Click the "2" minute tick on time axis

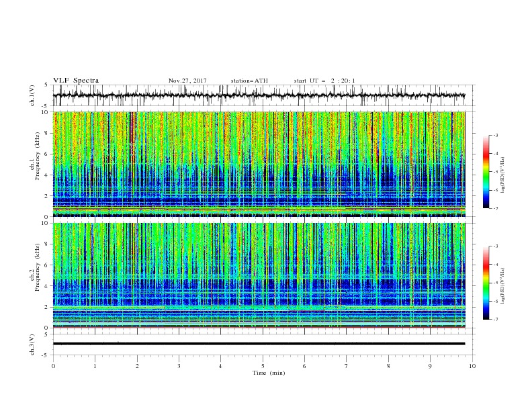point(137,366)
